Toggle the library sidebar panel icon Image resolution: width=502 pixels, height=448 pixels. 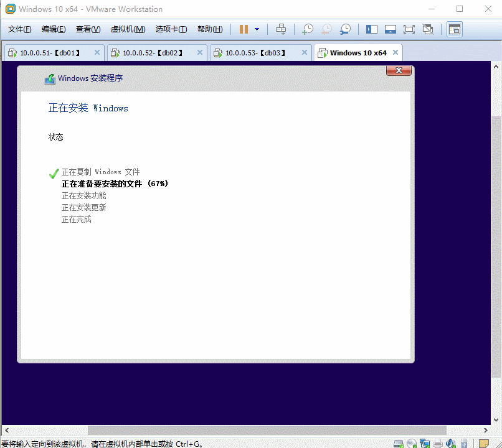tap(372, 29)
